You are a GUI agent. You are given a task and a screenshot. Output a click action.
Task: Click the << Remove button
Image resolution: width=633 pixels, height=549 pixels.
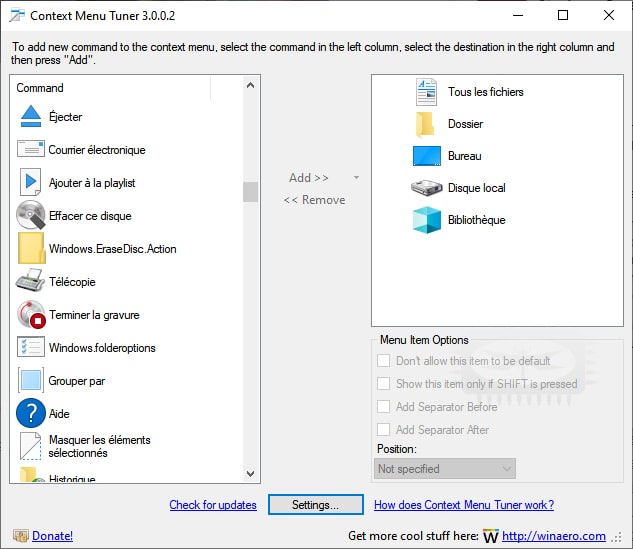click(x=314, y=200)
